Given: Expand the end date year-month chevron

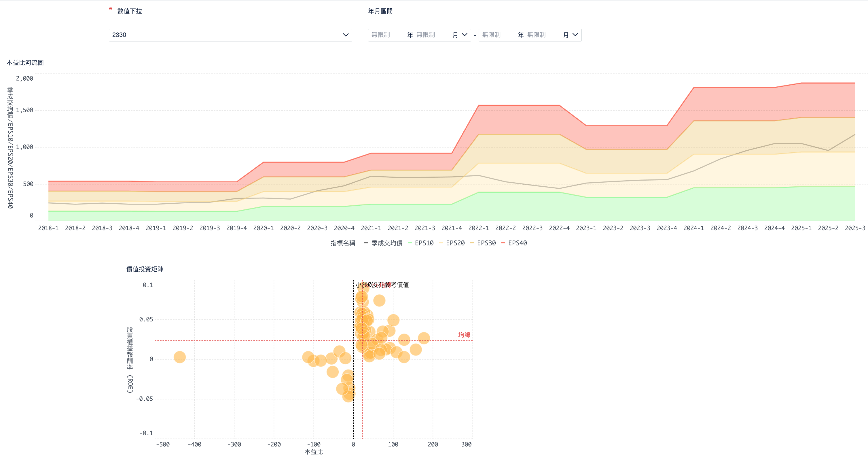Looking at the screenshot, I should [575, 35].
